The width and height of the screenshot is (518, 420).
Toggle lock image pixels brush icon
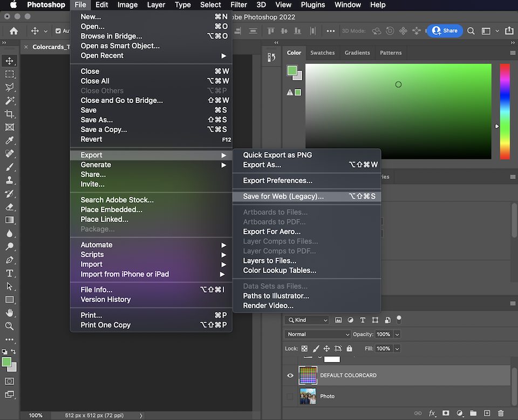pos(316,348)
